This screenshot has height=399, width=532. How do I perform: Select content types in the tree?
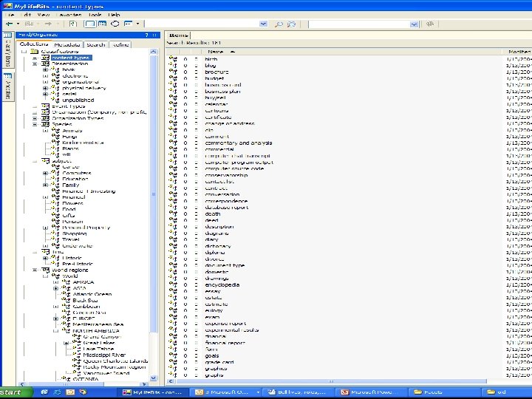71,58
